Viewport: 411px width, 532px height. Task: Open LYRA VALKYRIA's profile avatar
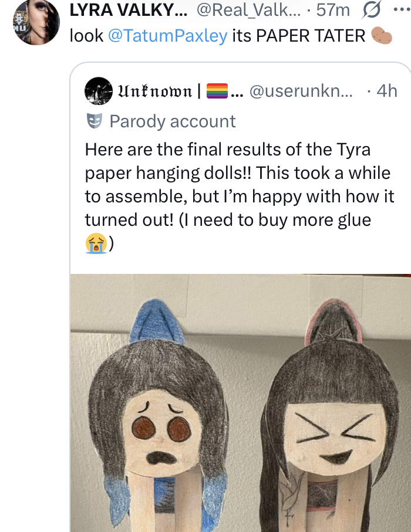(x=36, y=22)
